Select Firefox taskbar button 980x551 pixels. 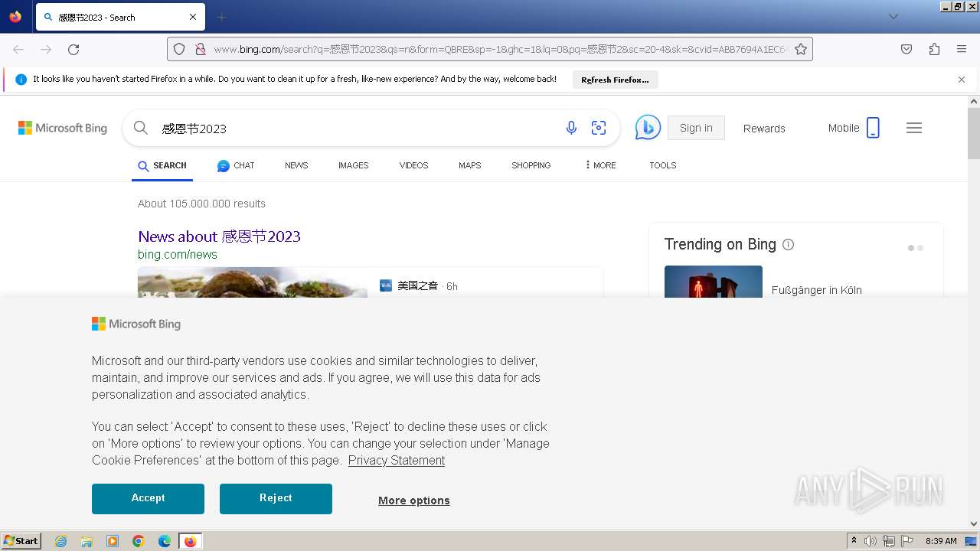pos(190,541)
